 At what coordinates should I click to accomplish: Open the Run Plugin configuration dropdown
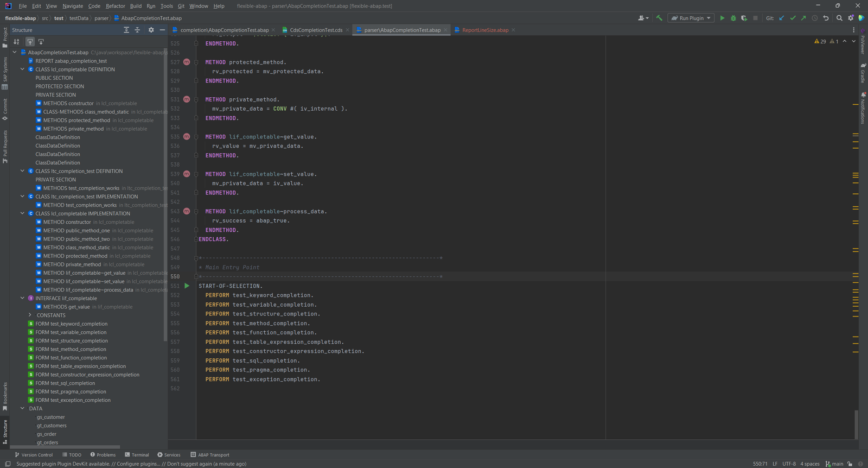[x=691, y=18]
